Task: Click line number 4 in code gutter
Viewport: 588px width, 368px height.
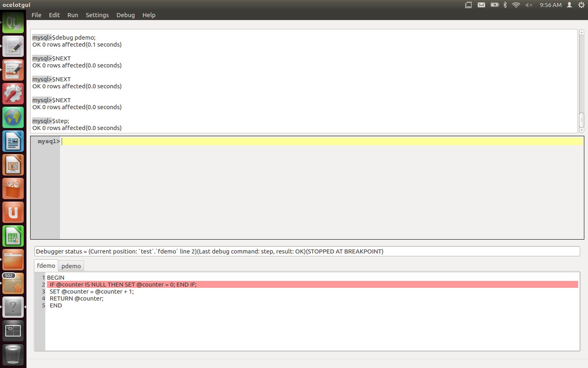Action: coord(43,298)
